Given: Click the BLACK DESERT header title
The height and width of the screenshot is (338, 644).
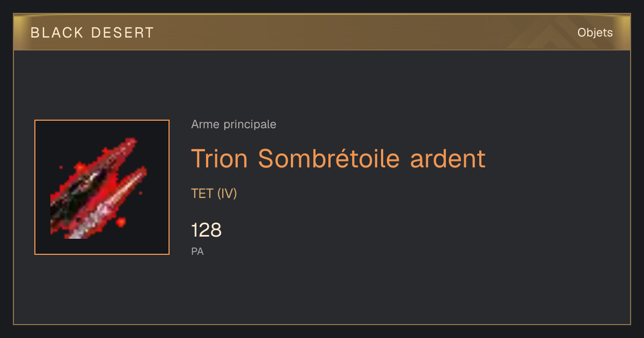Looking at the screenshot, I should pos(92,33).
